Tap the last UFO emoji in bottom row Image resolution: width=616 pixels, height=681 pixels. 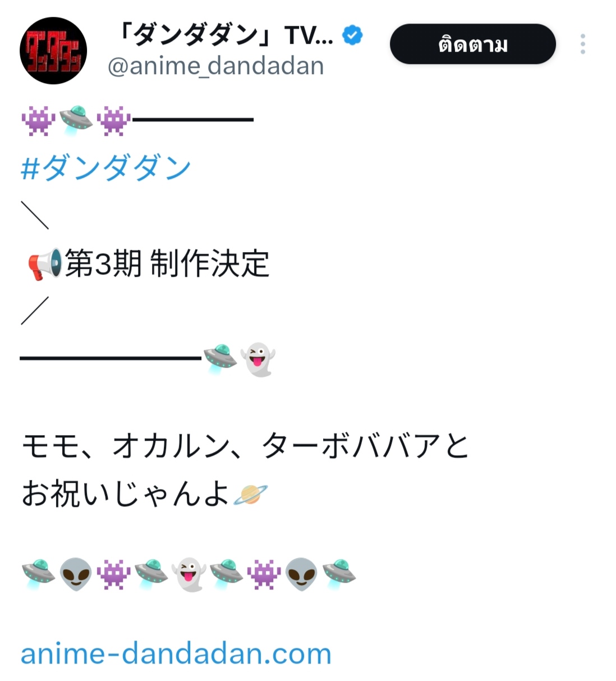click(x=339, y=574)
